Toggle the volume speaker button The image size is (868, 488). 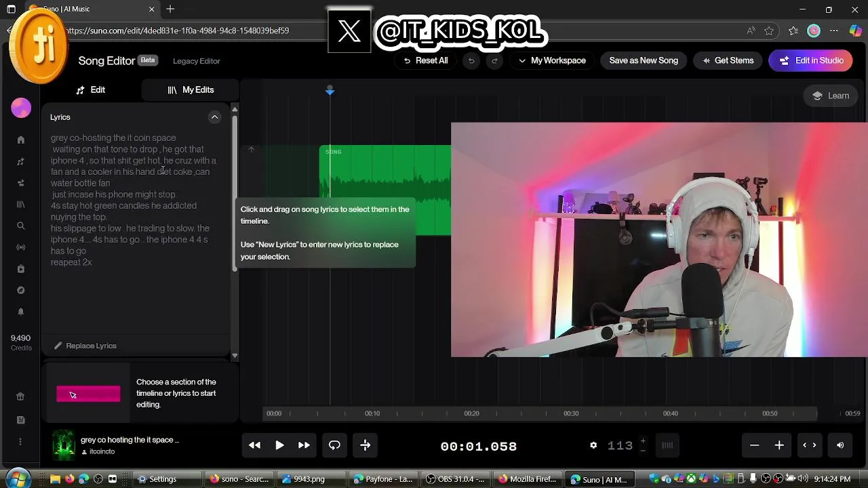[x=840, y=445]
